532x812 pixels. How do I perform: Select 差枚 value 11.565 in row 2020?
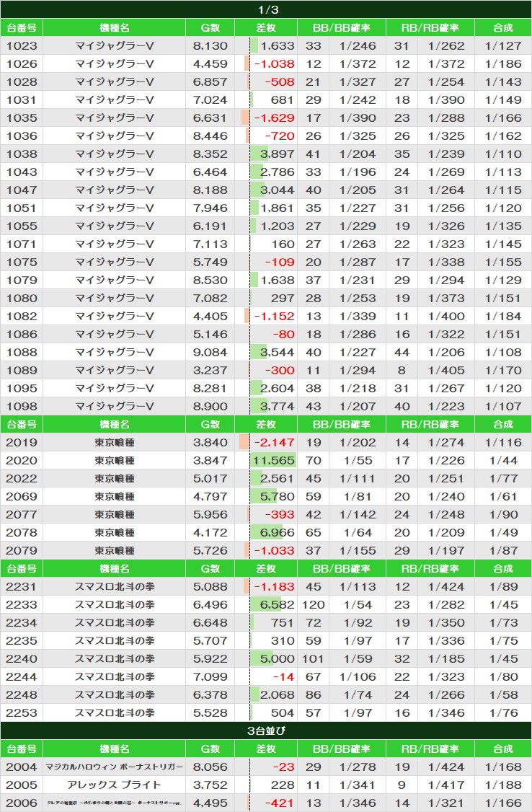point(274,461)
